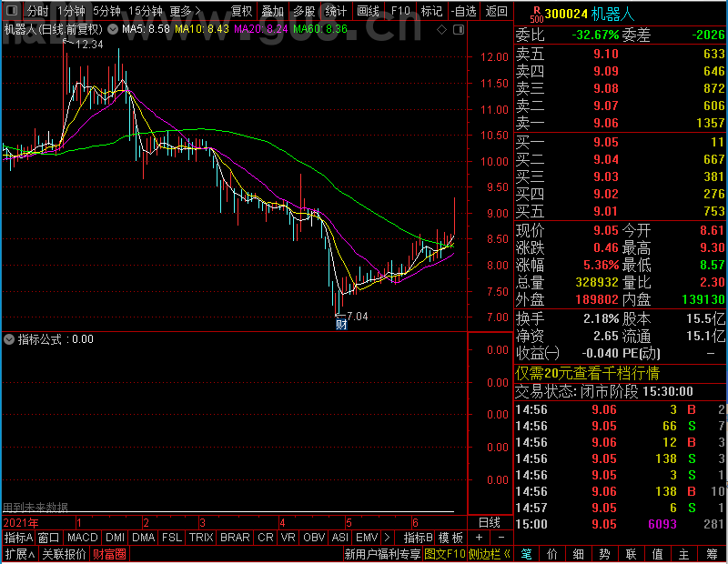Click the 窗口 tab
Screen dimensions: 728x564
coord(49,538)
